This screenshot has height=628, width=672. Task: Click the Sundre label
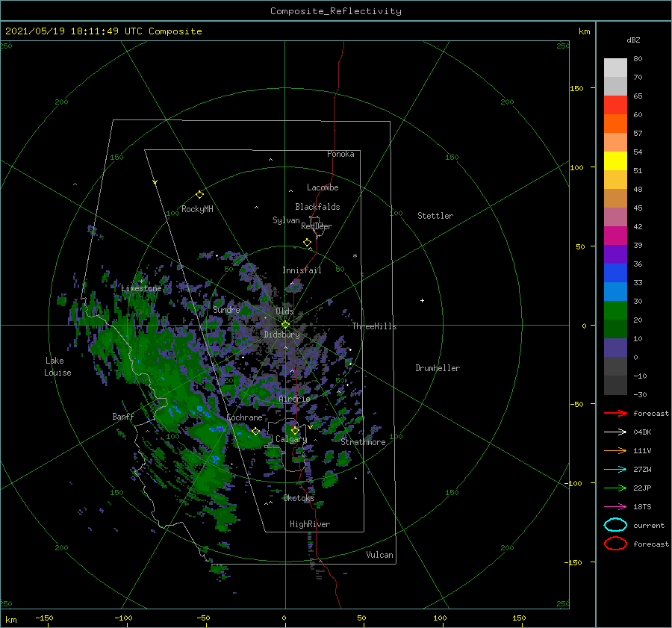pos(226,309)
